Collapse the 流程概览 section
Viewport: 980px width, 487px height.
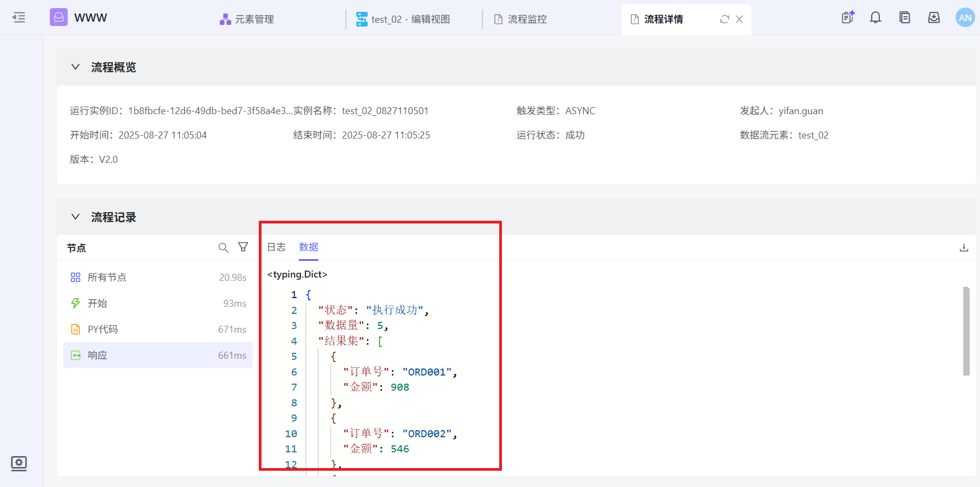(x=76, y=67)
